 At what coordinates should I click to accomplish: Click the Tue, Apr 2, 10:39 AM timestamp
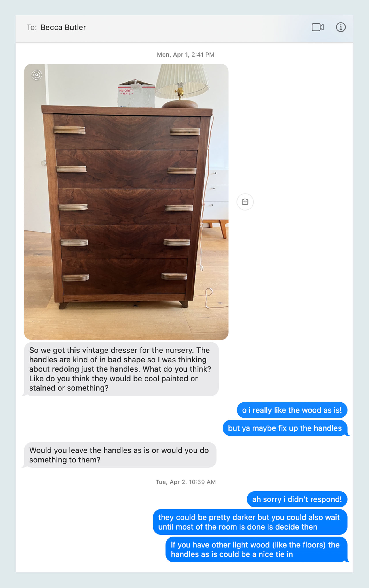click(x=186, y=482)
